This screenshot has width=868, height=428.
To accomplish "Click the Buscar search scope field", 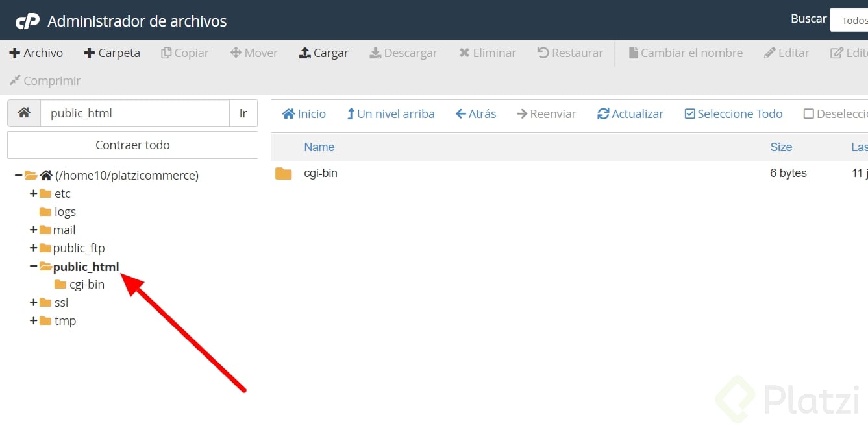I will pos(849,20).
